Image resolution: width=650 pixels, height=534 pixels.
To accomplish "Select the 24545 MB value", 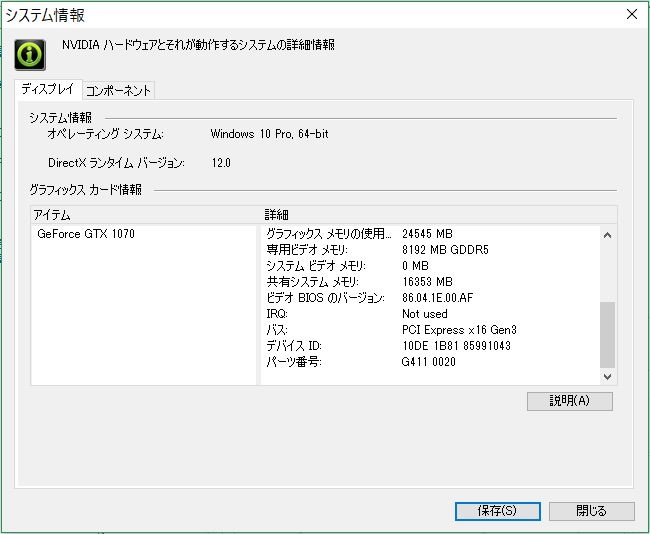I will (427, 234).
